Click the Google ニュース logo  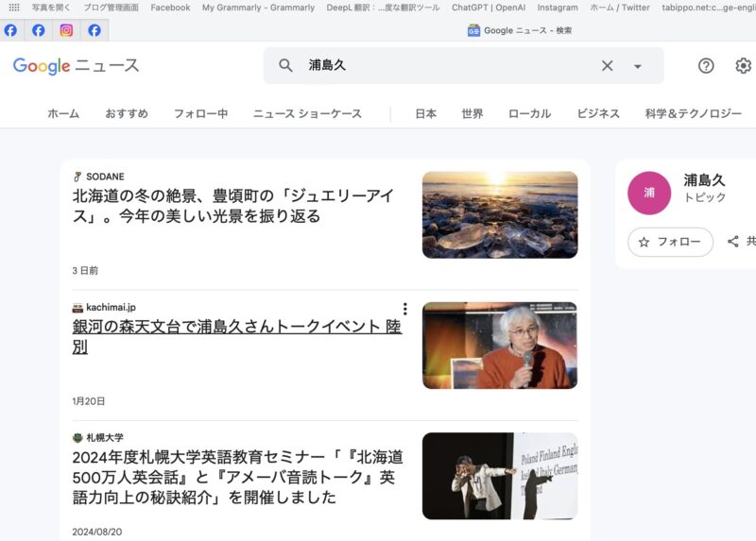coord(77,66)
